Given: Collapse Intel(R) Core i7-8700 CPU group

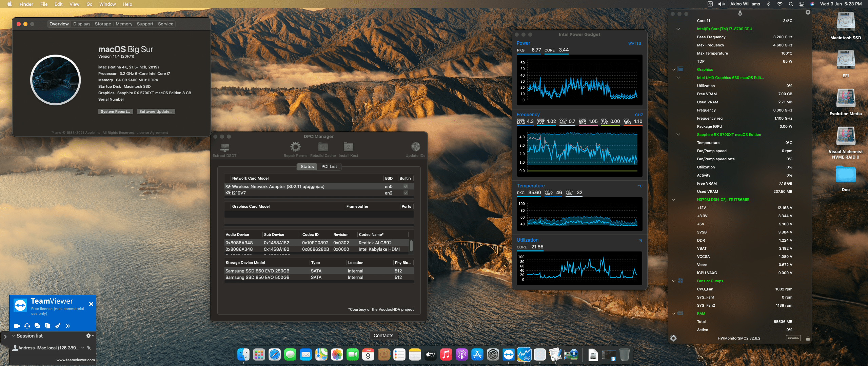Looking at the screenshot, I should click(678, 29).
